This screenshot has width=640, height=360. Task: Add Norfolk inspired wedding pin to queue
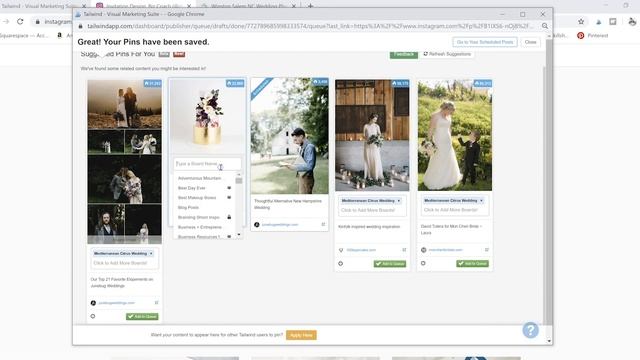point(390,264)
